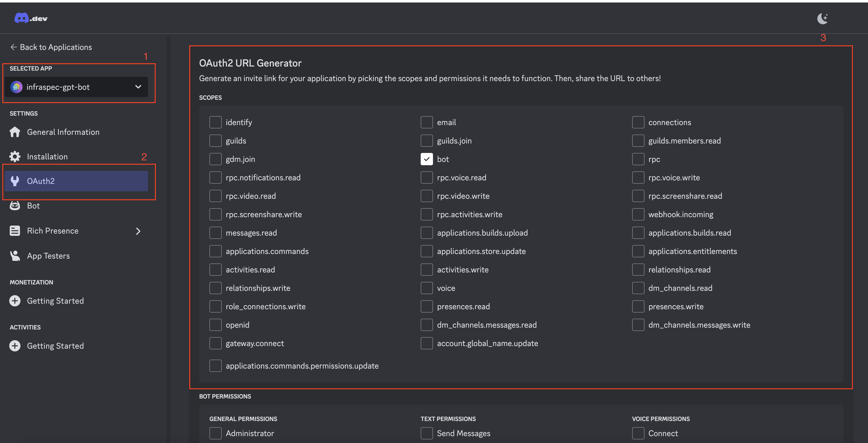Click the App Testers person icon
This screenshot has width=868, height=443.
[15, 256]
